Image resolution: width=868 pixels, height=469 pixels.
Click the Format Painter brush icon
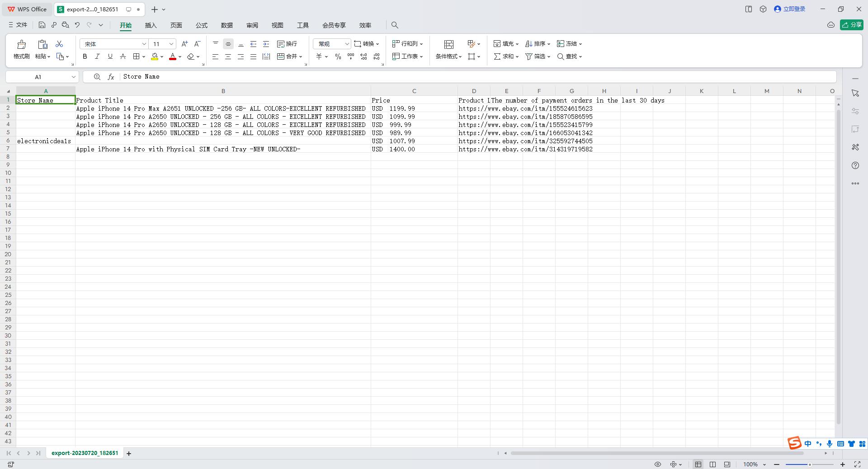(x=21, y=44)
